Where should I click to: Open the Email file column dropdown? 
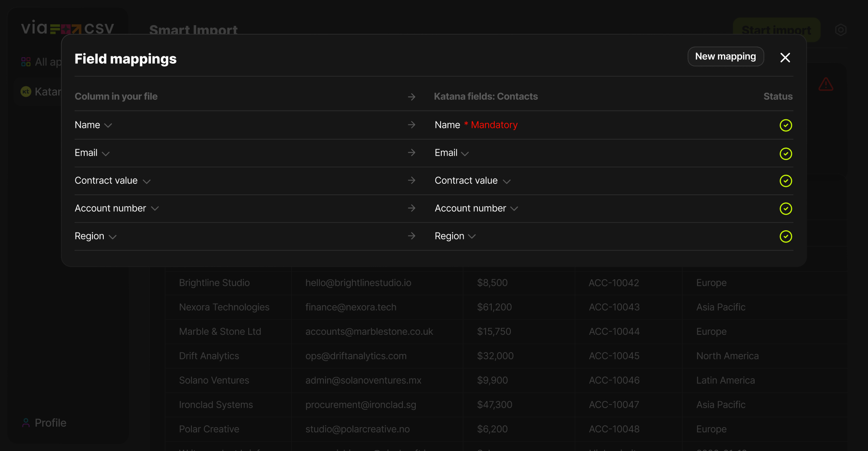pyautogui.click(x=92, y=153)
